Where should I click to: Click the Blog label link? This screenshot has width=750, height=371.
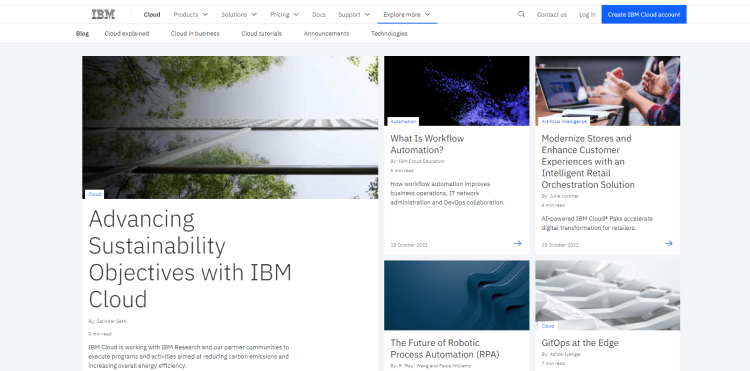coord(82,33)
